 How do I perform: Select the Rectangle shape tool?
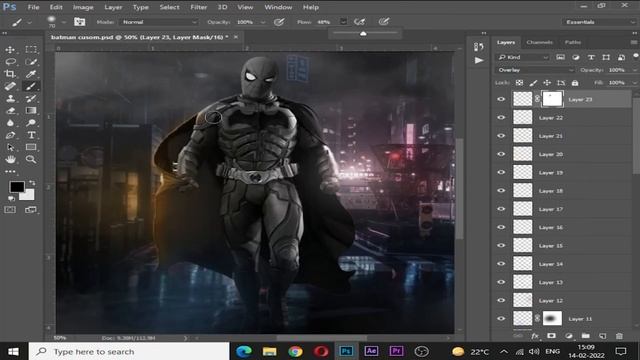(x=31, y=147)
